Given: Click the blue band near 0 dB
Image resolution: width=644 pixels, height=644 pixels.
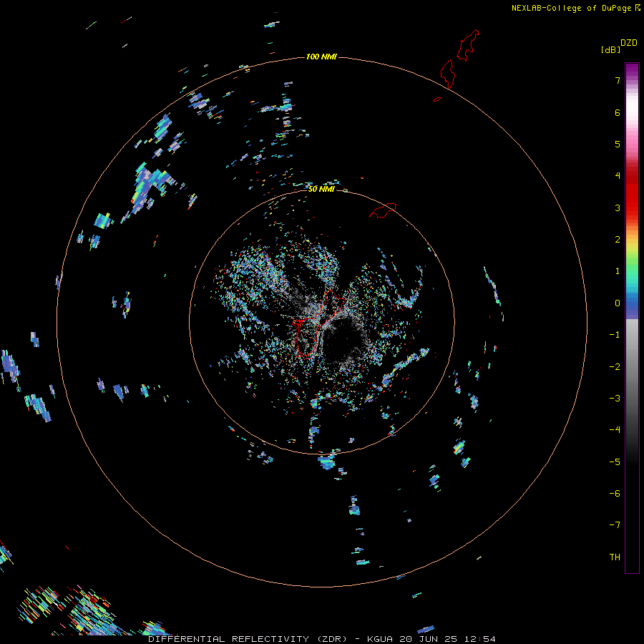Looking at the screenshot, I should point(632,306).
